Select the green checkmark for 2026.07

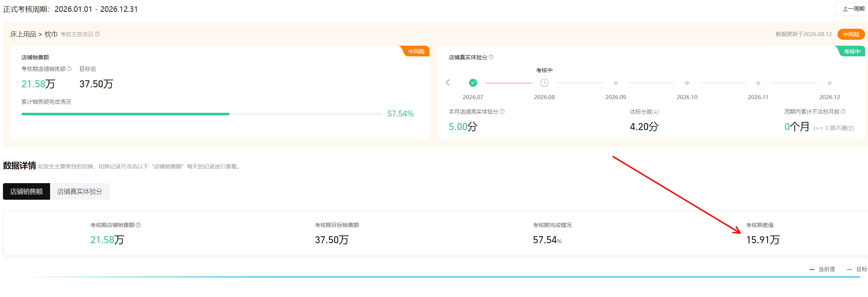(473, 83)
